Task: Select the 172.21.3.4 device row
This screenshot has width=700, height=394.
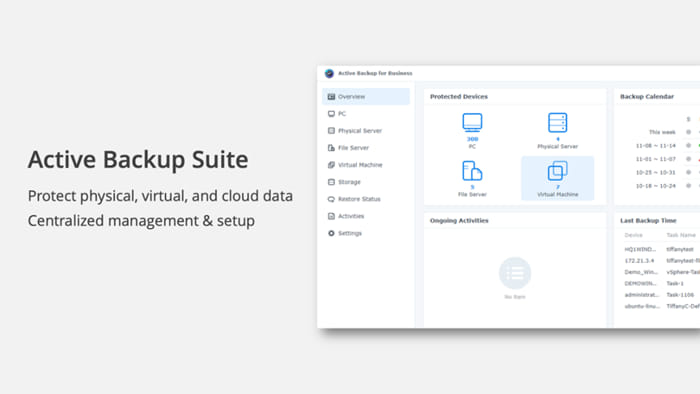Action: coord(661,261)
